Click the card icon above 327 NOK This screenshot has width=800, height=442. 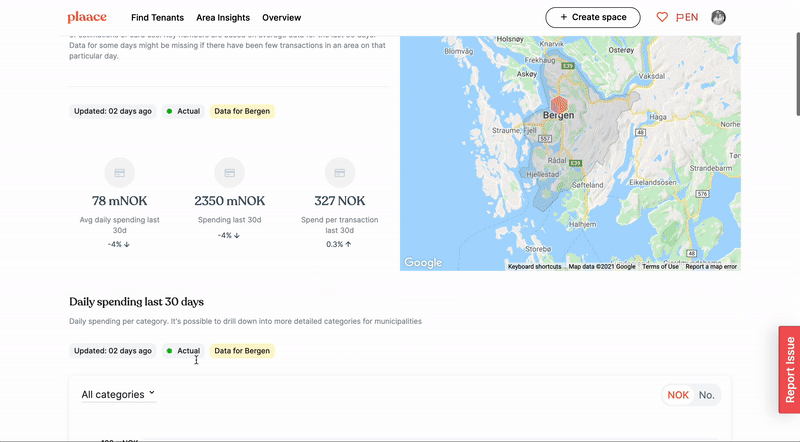pos(340,173)
